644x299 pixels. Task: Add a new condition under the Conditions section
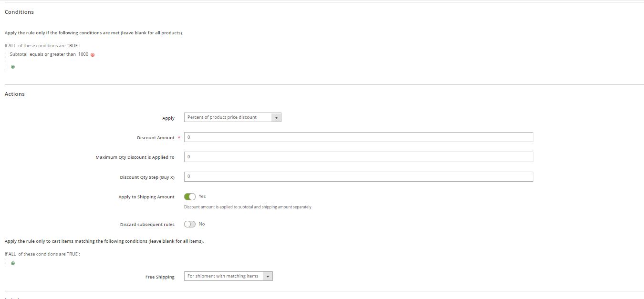[x=12, y=66]
